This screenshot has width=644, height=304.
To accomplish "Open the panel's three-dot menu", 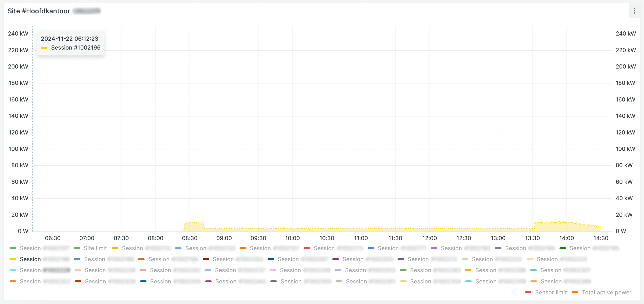I will (634, 11).
